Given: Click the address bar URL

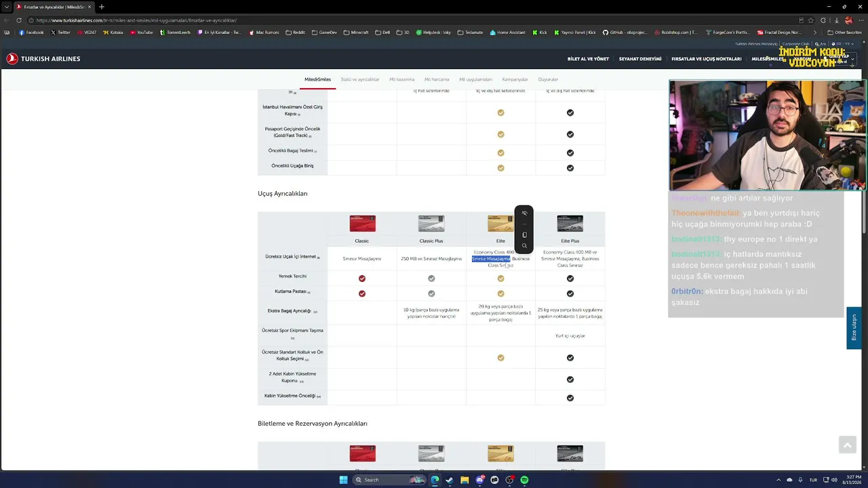Looking at the screenshot, I should pos(136,20).
